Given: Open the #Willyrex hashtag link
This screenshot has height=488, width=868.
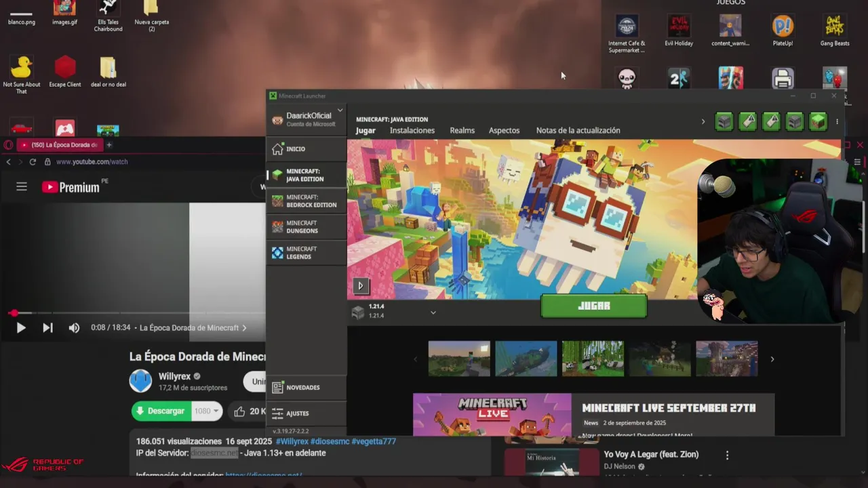Looking at the screenshot, I should (x=292, y=441).
